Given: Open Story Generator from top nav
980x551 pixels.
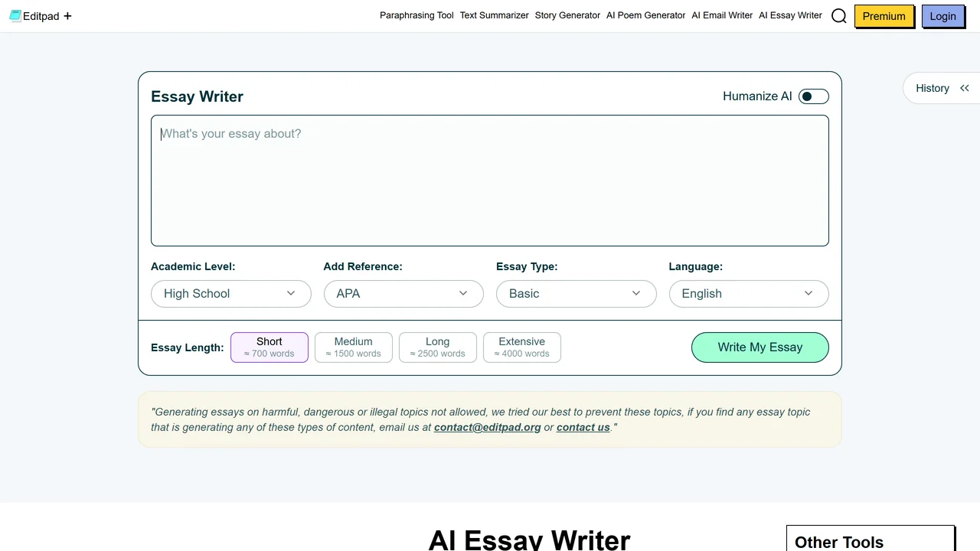Looking at the screenshot, I should 567,15.
